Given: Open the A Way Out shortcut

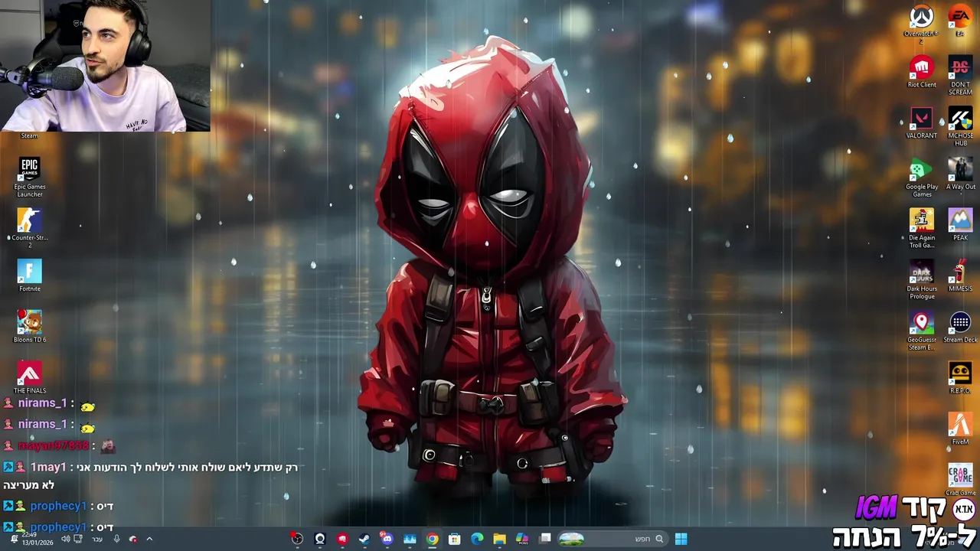Looking at the screenshot, I should [960, 174].
